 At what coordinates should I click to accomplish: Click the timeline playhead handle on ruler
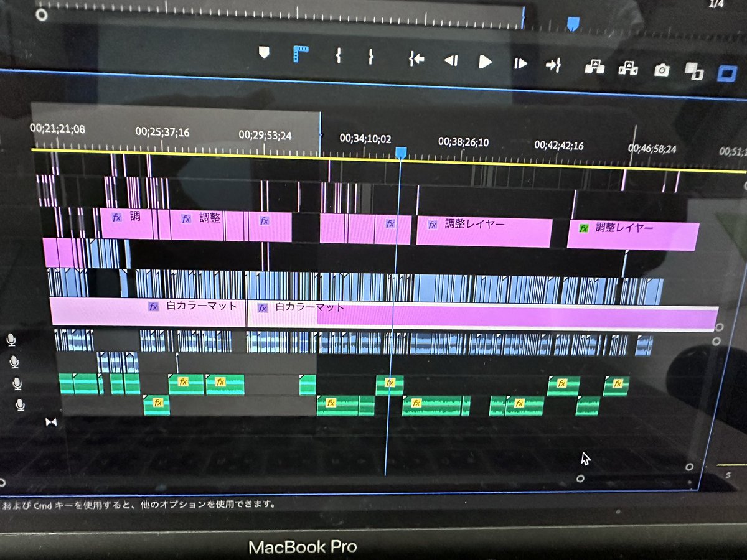click(x=400, y=152)
